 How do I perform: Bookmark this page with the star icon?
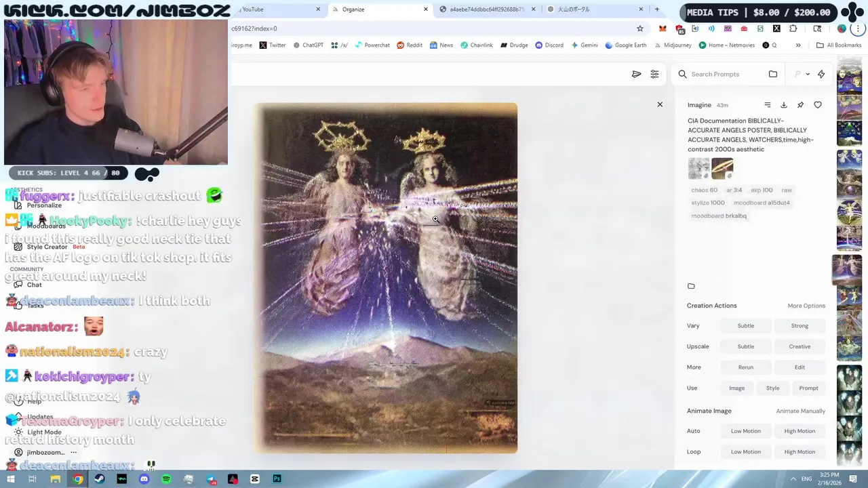click(x=639, y=28)
